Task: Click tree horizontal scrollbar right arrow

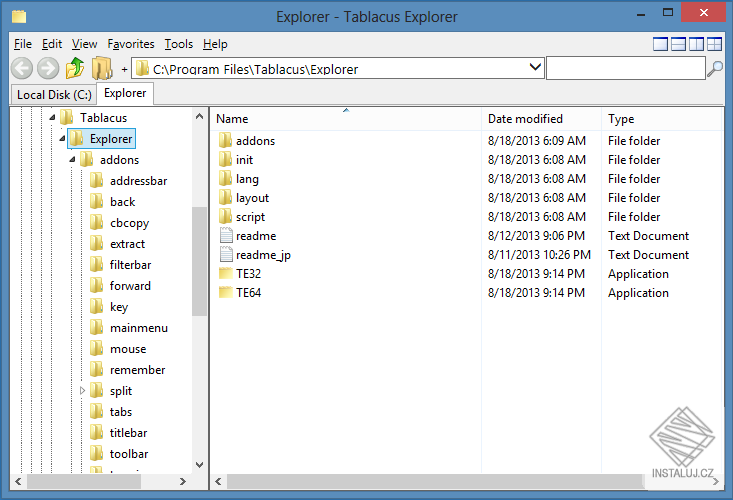Action: pyautogui.click(x=183, y=481)
